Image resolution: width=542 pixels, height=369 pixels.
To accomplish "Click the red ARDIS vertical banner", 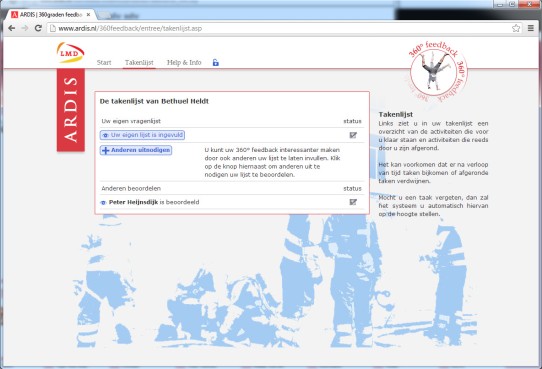I will [x=71, y=110].
